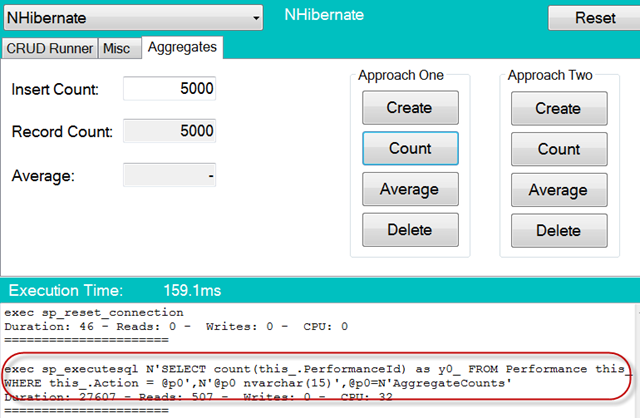Click Create under Approach Two
Viewport: 640px width, 418px height.
(x=559, y=109)
